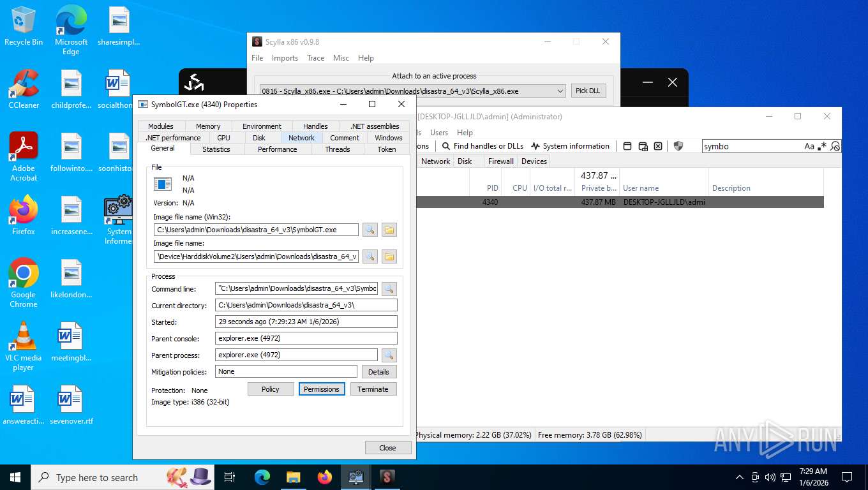Show hidden system tray icons chevron
The width and height of the screenshot is (868, 490).
[x=740, y=477]
